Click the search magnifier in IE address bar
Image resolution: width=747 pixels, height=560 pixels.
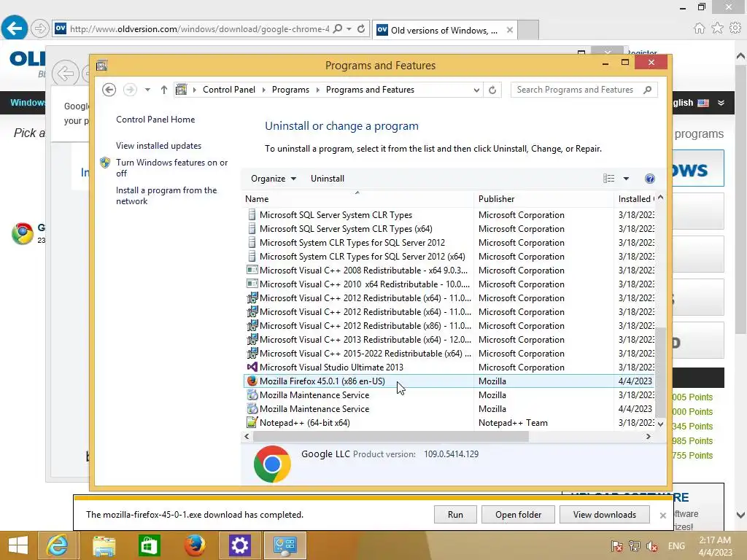pyautogui.click(x=337, y=28)
